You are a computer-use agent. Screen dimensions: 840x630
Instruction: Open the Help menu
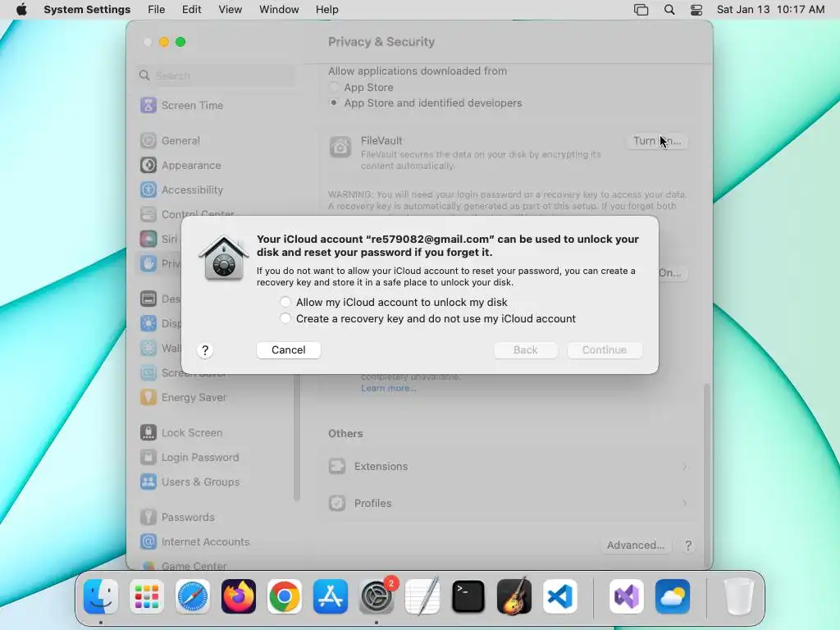click(x=326, y=10)
